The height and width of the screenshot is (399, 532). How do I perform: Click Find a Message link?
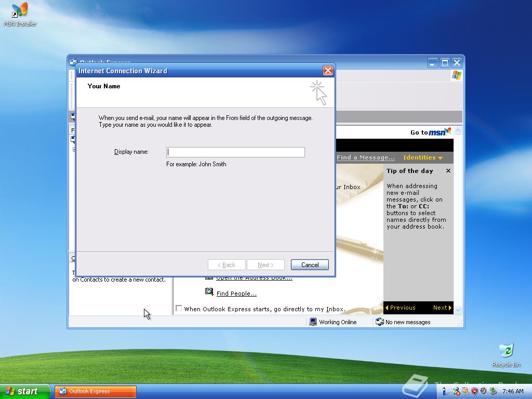click(365, 157)
